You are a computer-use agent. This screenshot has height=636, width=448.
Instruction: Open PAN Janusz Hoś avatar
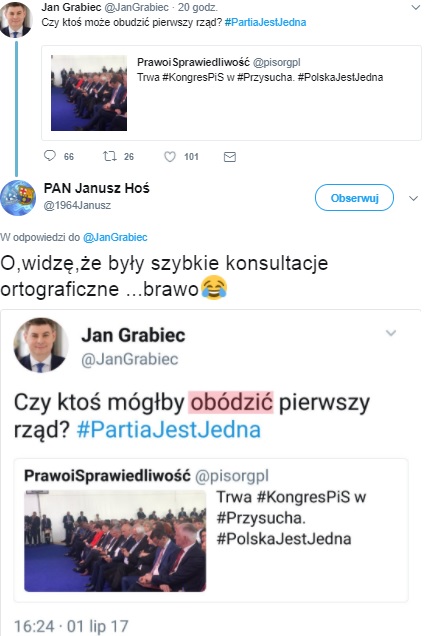(18, 198)
